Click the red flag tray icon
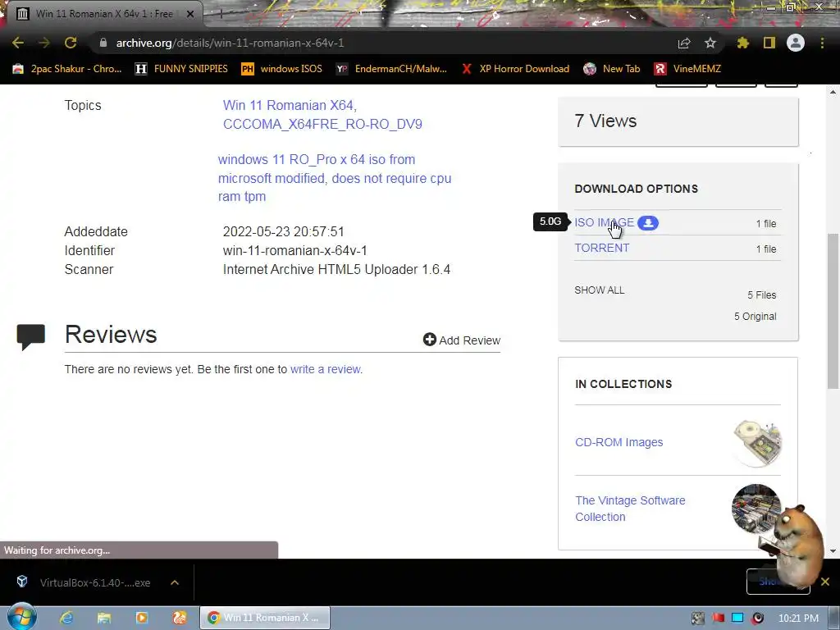840x630 pixels. tap(719, 619)
